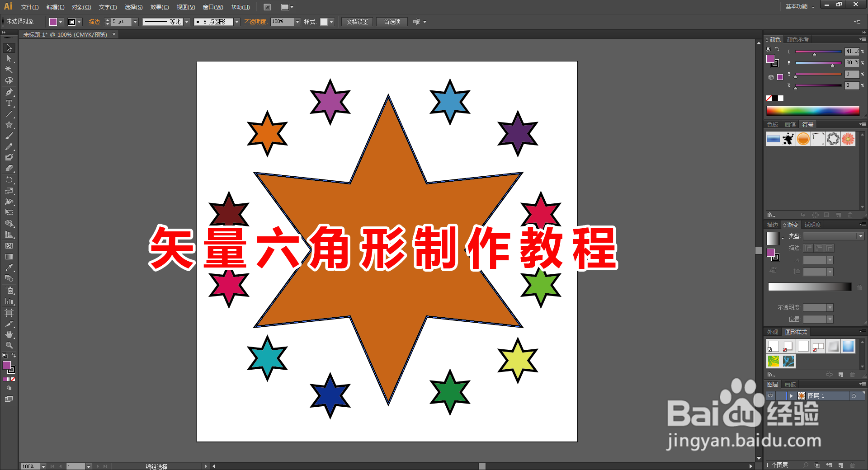Pick the Eyedropper tool

(9, 267)
